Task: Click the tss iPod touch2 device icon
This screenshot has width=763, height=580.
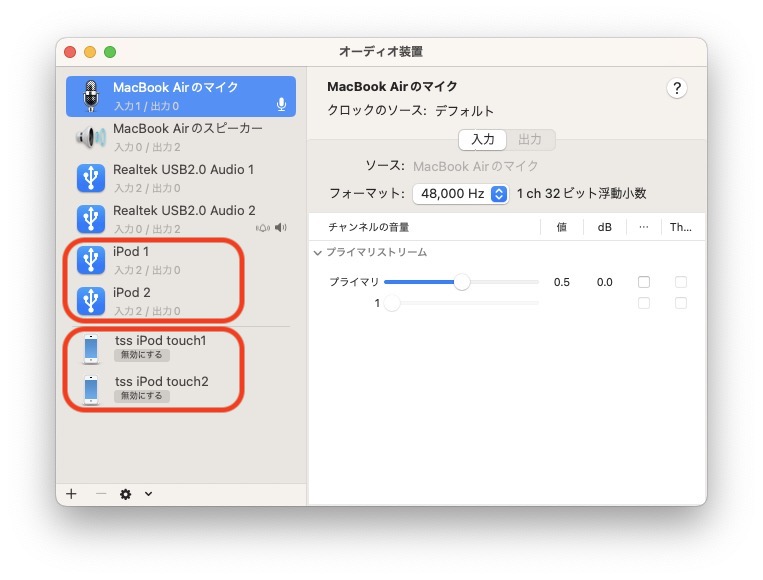Action: (91, 389)
